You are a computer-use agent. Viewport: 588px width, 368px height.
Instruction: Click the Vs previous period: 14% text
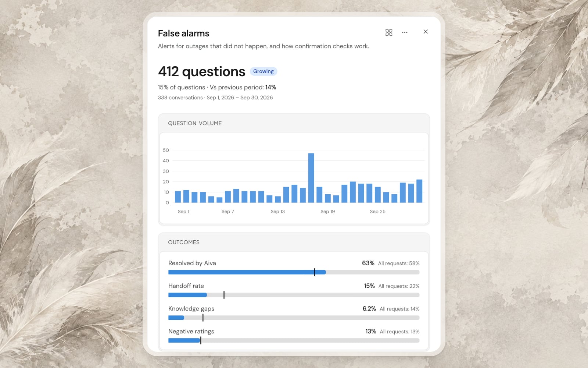coord(243,87)
